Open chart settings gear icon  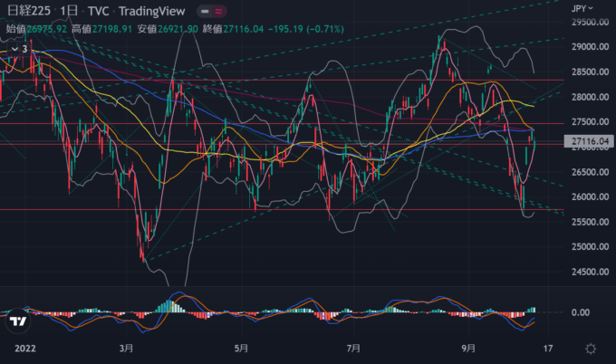click(591, 348)
